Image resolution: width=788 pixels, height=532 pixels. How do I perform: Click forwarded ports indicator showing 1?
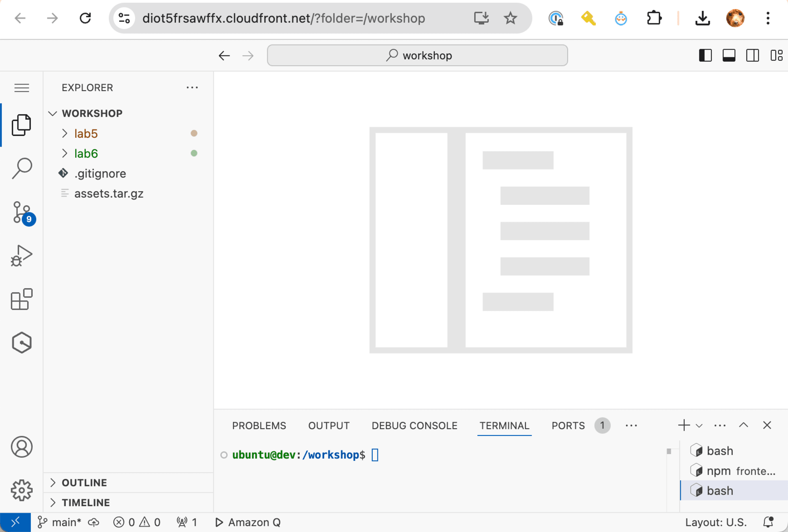[187, 523]
